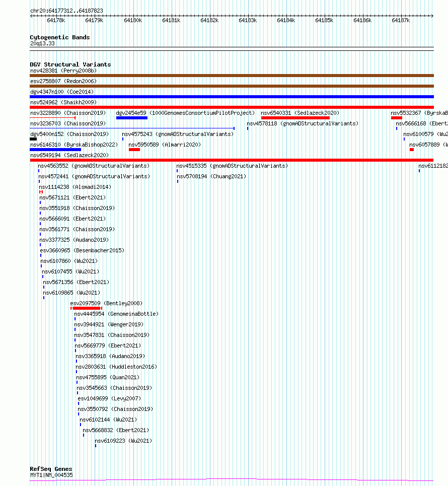Click the 20q13.33 band label
Screen dimensions: 448x486
pyautogui.click(x=42, y=43)
